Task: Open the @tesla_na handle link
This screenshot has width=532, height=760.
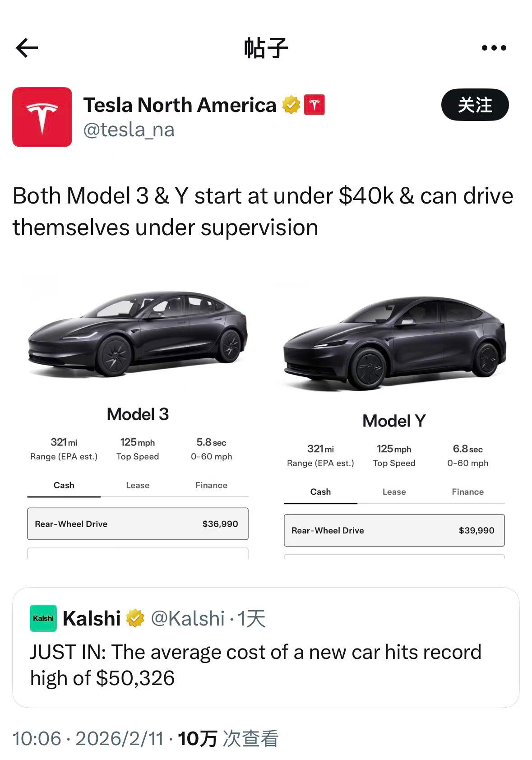Action: (129, 130)
